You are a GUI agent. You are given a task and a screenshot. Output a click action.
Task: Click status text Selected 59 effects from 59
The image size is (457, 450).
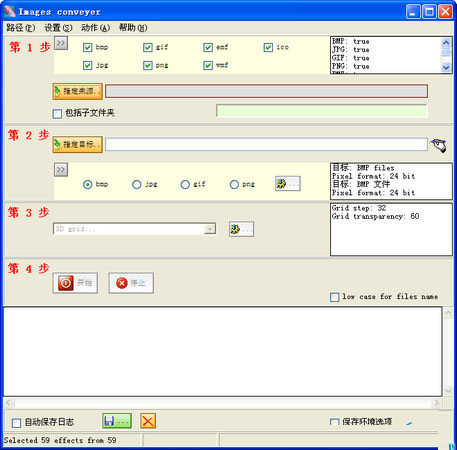[x=60, y=440]
